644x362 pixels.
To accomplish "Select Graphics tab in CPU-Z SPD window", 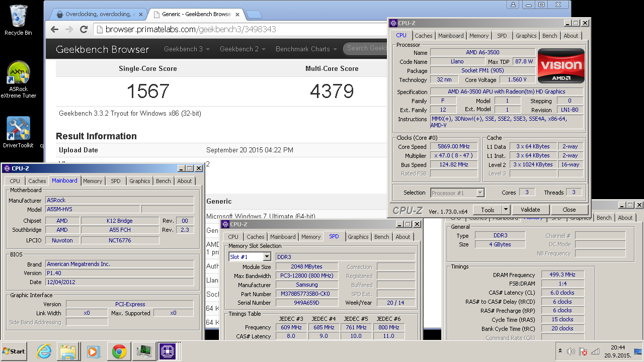I will (x=358, y=237).
